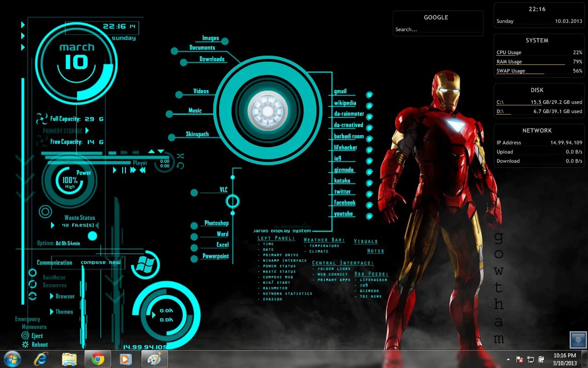Screen dimensions: 588x368
Task: Click left arrow right of 42 Files
Action: (x=96, y=225)
